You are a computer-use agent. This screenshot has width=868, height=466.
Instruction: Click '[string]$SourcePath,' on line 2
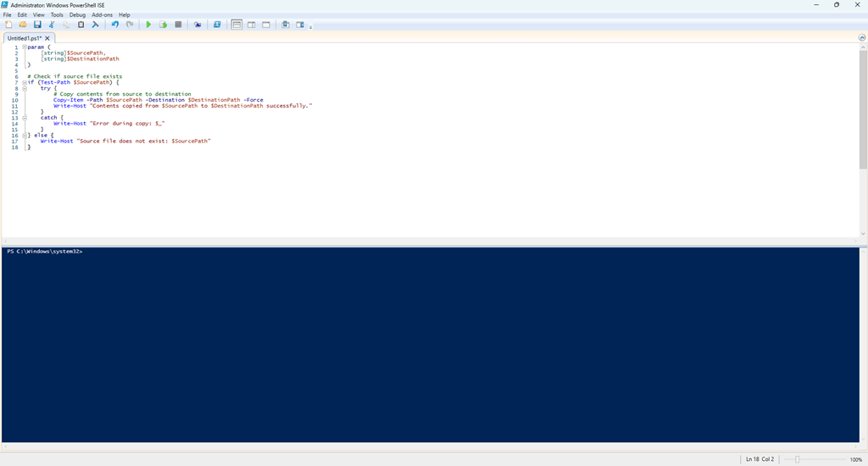[x=73, y=53]
